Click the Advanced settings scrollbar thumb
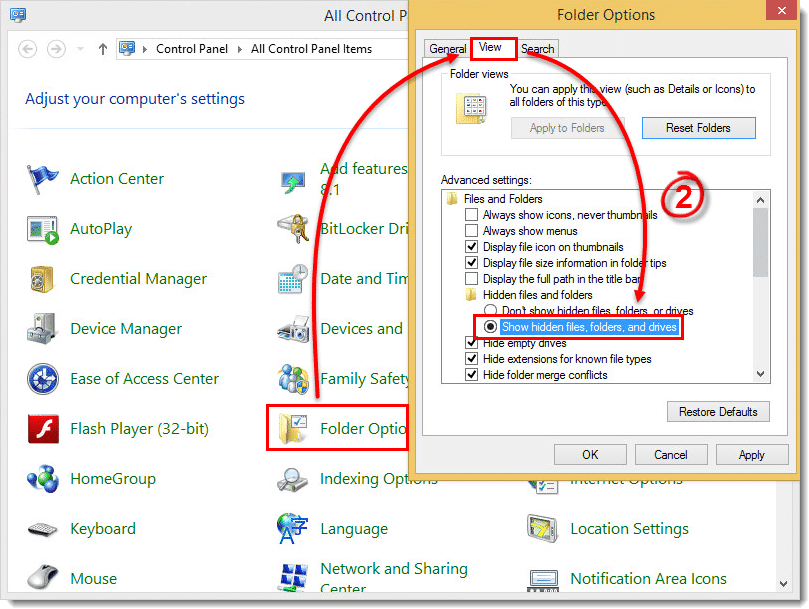 [x=760, y=243]
